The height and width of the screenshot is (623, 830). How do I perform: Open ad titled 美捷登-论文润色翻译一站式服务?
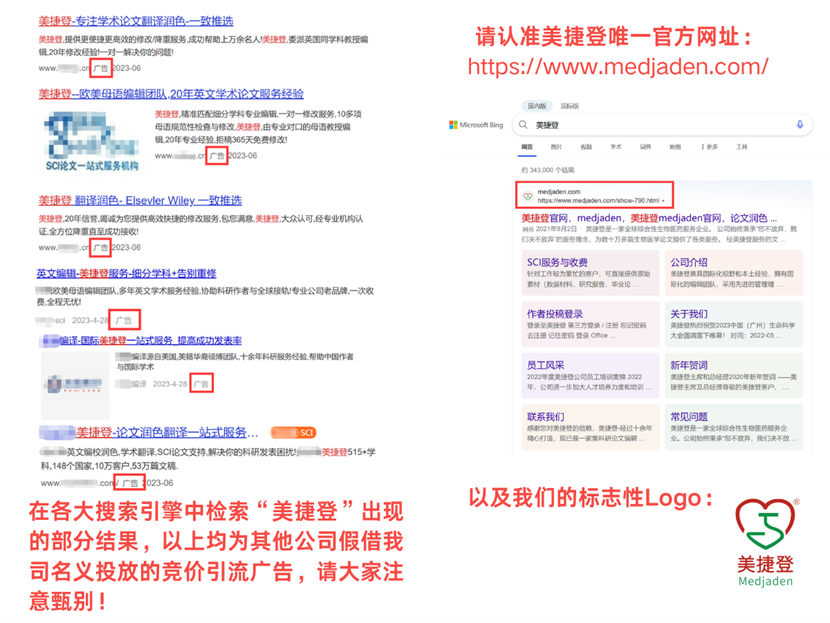coord(149,432)
